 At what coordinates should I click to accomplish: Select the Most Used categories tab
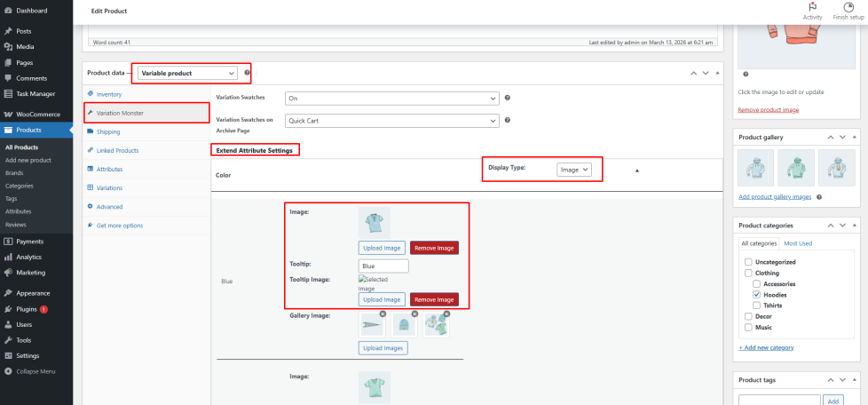click(x=797, y=243)
